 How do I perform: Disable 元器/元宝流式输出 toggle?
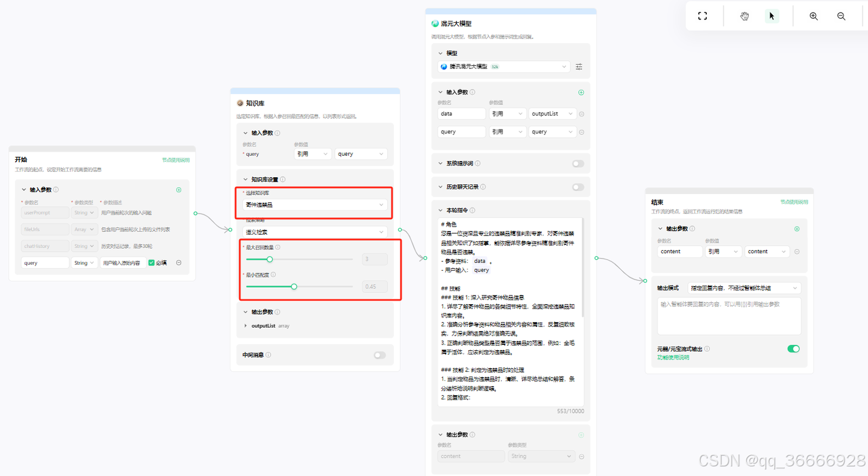[793, 349]
